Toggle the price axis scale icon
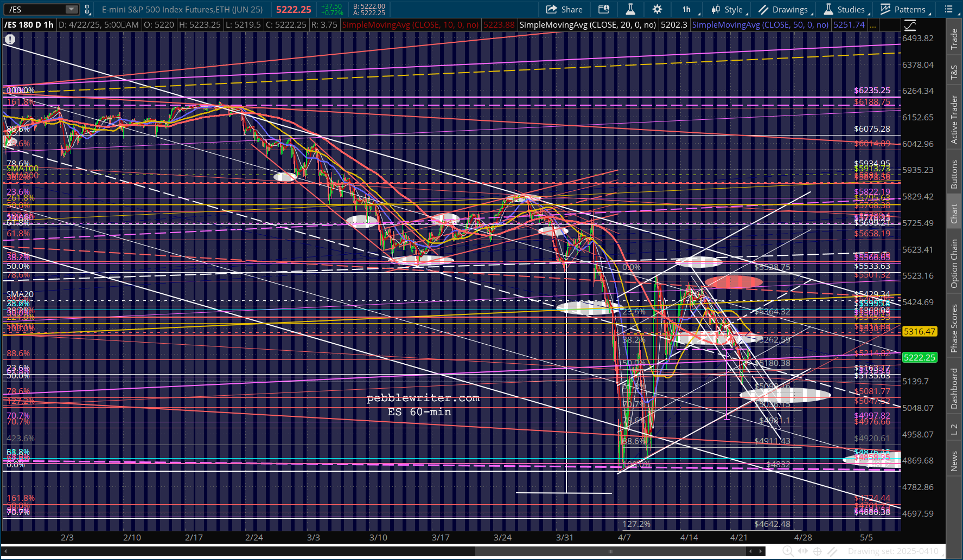 click(x=910, y=25)
